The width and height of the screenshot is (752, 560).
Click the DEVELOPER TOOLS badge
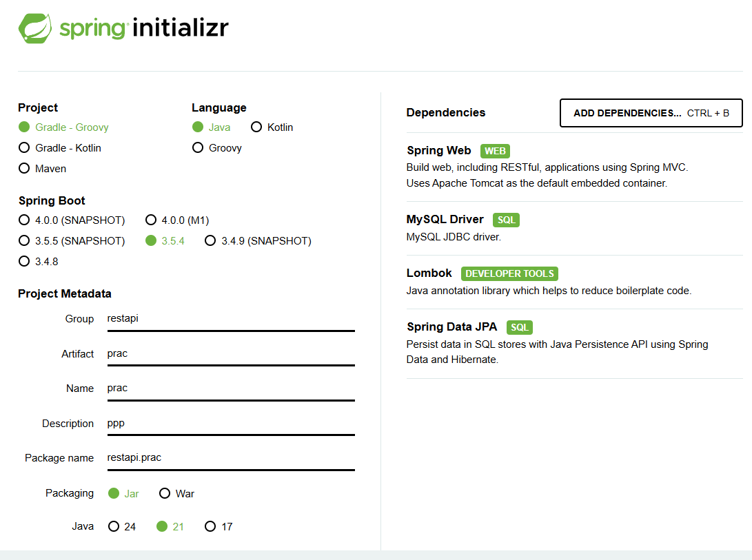point(509,273)
